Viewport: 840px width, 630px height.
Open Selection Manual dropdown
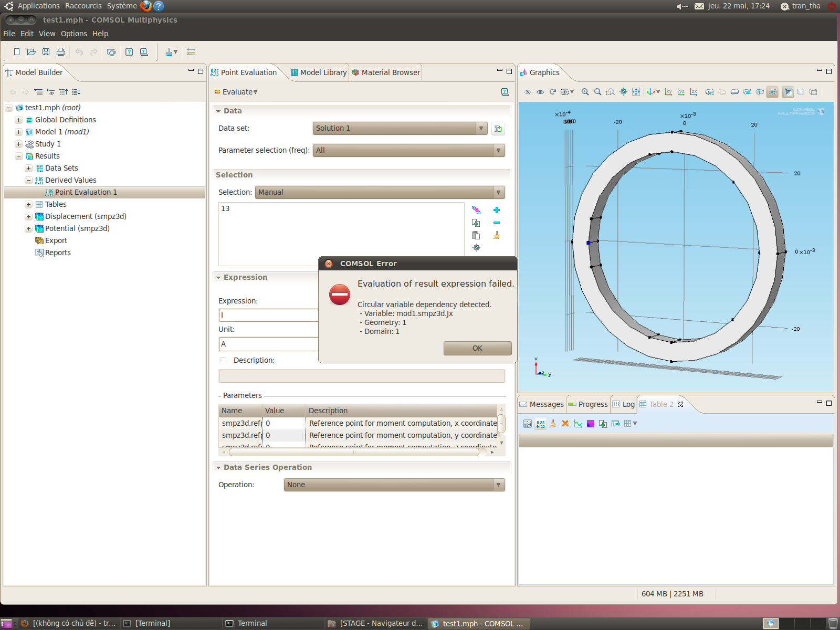click(x=380, y=192)
